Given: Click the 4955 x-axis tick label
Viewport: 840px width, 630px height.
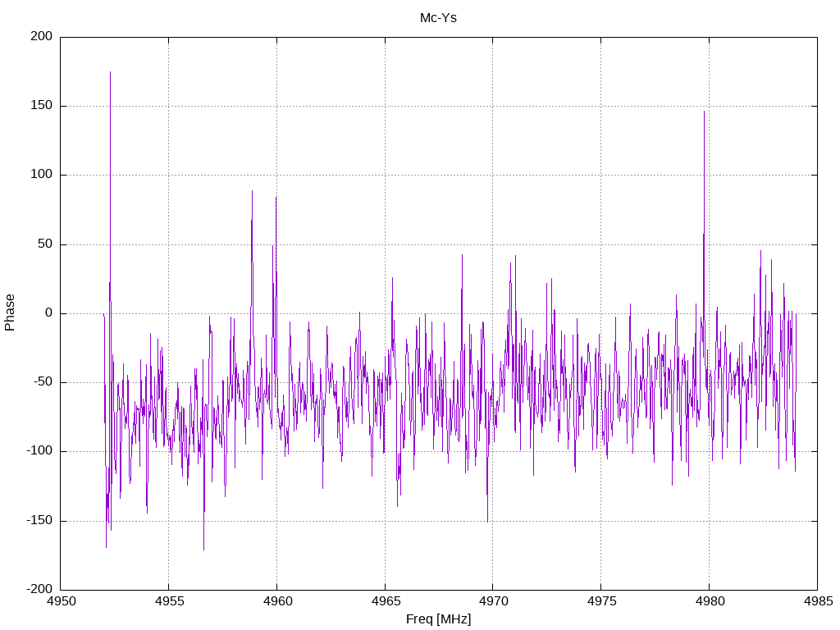Looking at the screenshot, I should [x=169, y=601].
